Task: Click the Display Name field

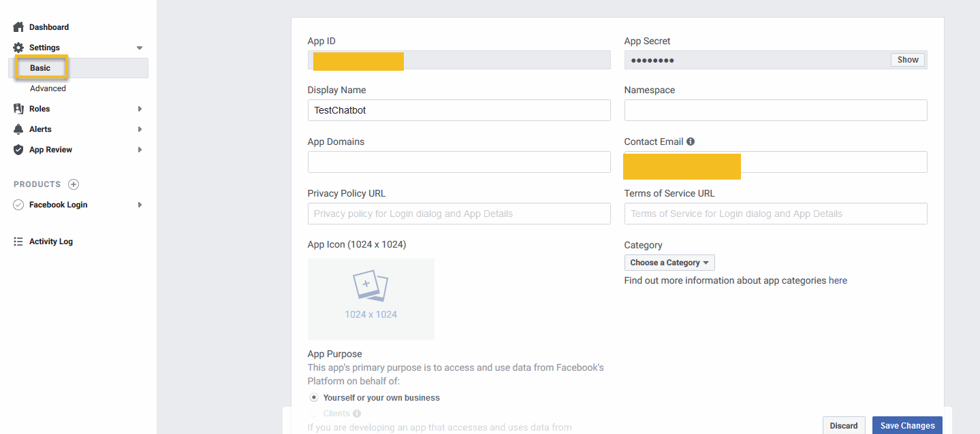Action: [x=459, y=110]
